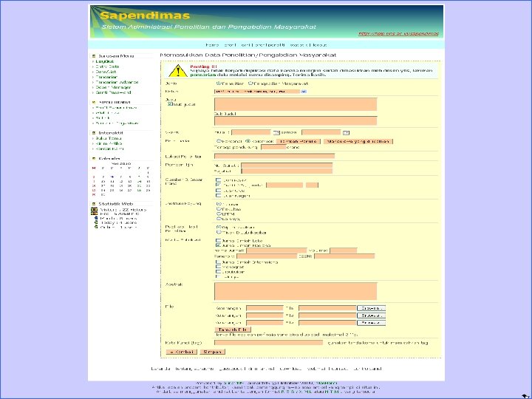Screen dimensions: 532x399
Task: Check the Jurnal Ilmiah Lokal checkbox
Action: 219,240
